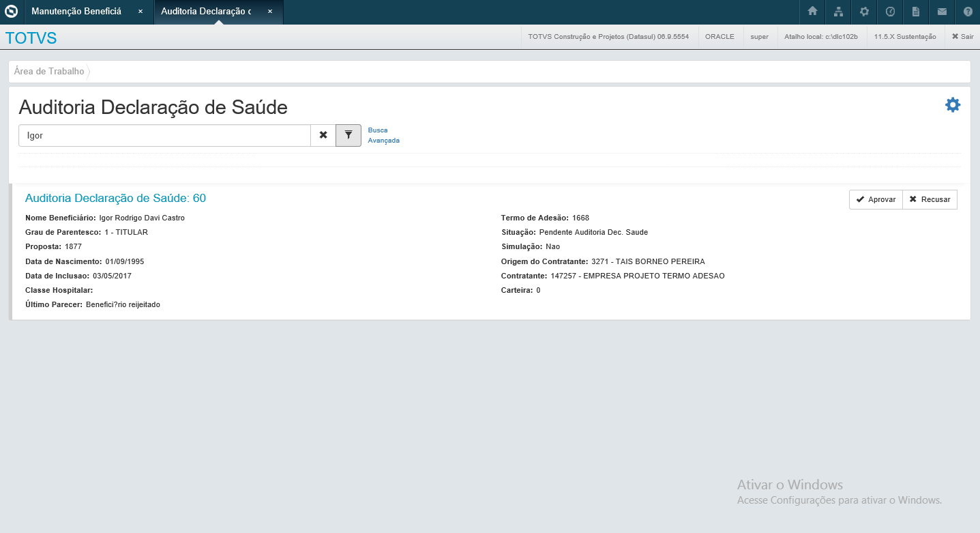Open the help question mark icon
980x533 pixels.
(x=968, y=12)
